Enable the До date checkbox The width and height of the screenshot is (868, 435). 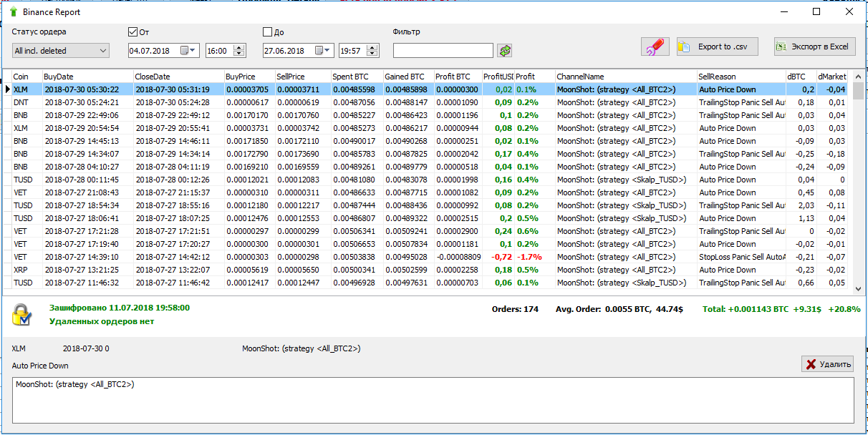pyautogui.click(x=268, y=32)
